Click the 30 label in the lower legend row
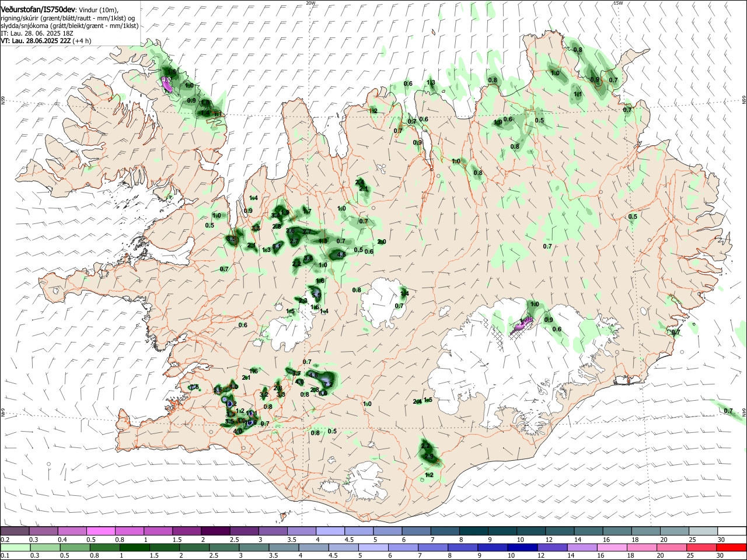 (x=720, y=555)
